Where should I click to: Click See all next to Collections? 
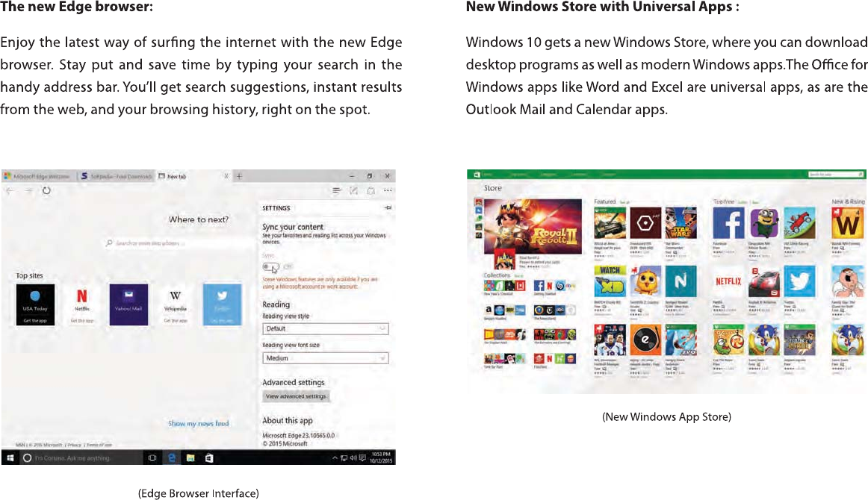point(518,275)
